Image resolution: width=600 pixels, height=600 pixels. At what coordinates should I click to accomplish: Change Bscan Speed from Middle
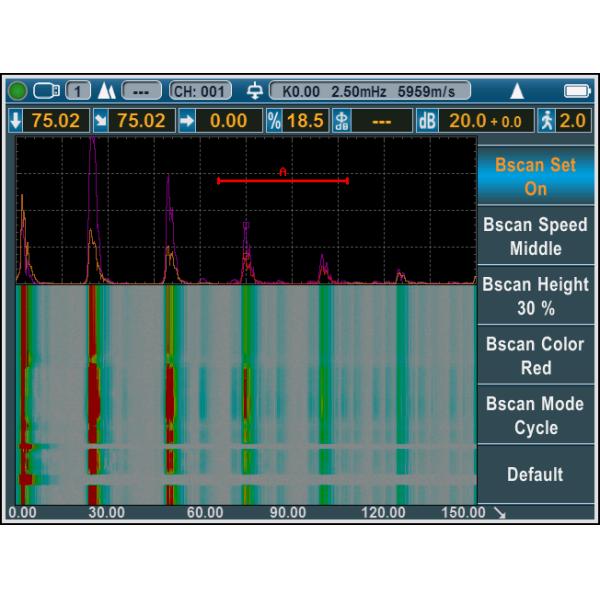[x=535, y=236]
